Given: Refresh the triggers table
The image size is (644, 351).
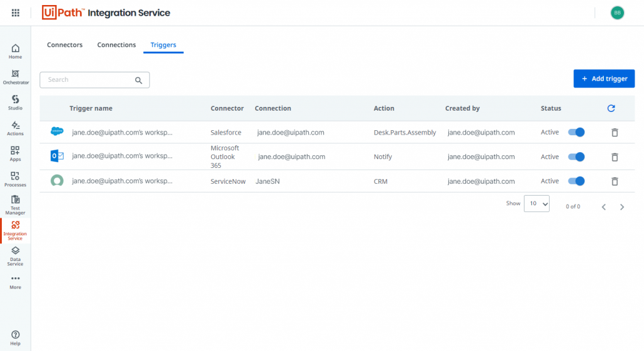Looking at the screenshot, I should coord(611,108).
